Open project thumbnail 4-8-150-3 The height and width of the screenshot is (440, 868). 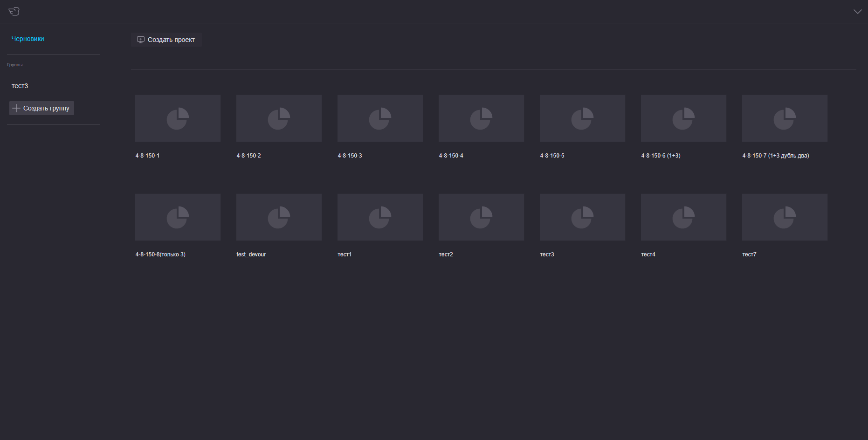tap(380, 118)
